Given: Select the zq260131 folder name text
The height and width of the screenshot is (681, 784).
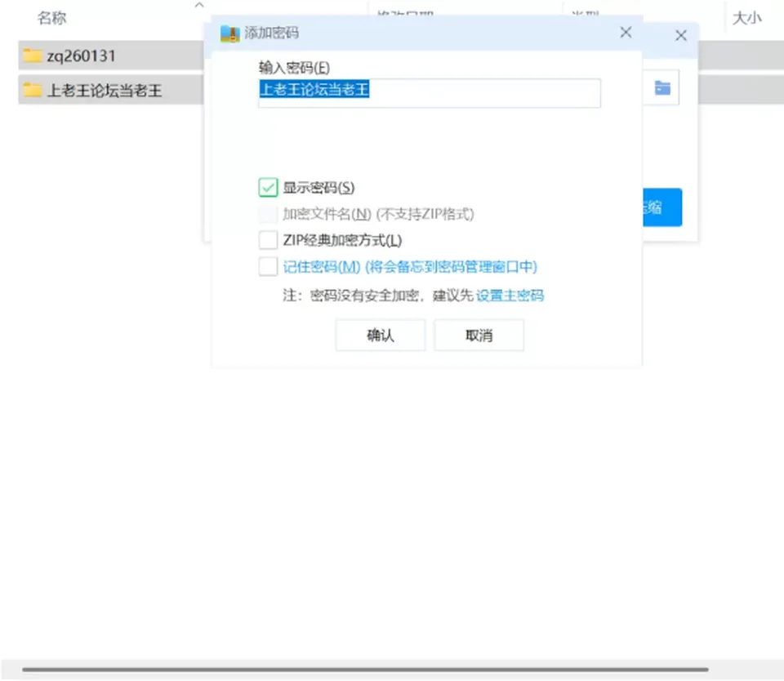Looking at the screenshot, I should point(82,56).
